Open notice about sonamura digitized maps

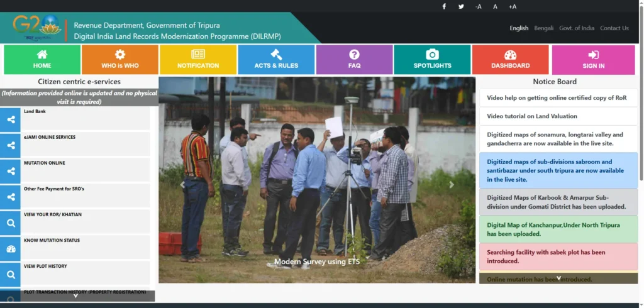[558, 139]
